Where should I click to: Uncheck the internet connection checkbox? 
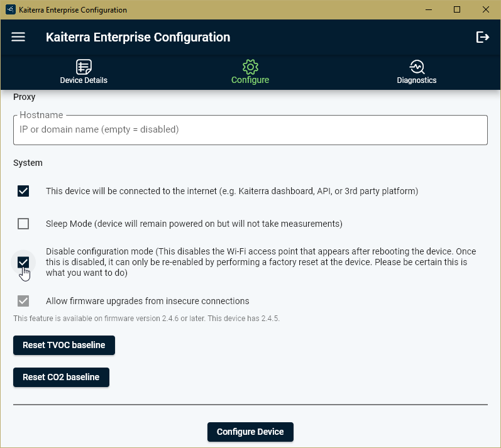coord(23,191)
